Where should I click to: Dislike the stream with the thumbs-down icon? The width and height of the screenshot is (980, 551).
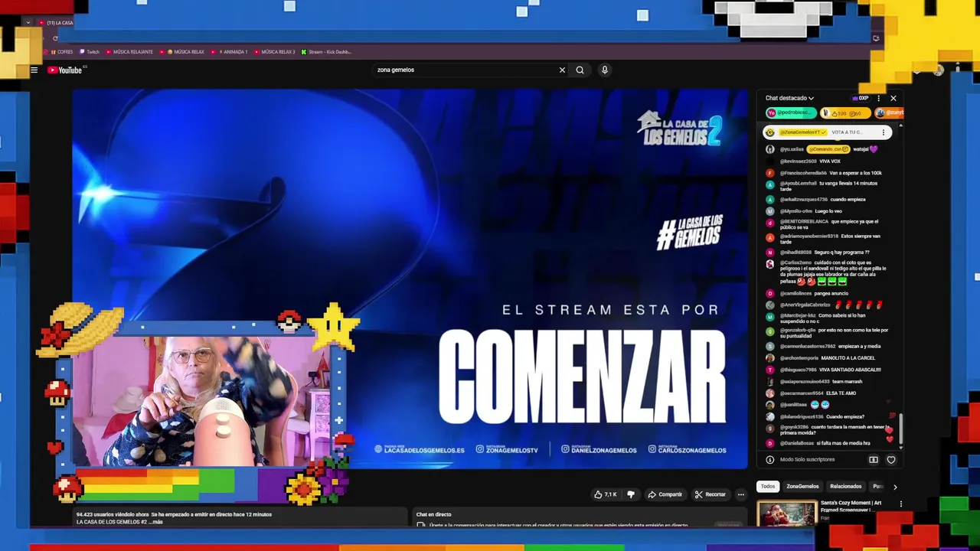[631, 494]
